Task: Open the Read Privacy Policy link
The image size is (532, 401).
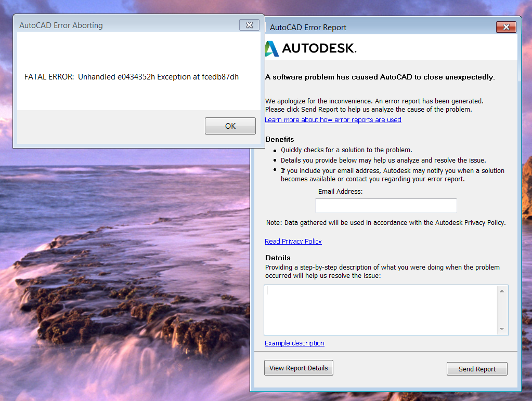Action: pos(293,241)
